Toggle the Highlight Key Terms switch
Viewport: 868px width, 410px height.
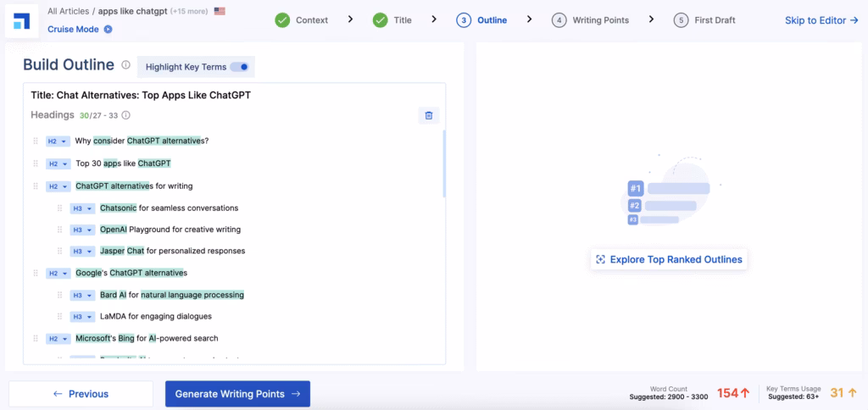pos(240,67)
